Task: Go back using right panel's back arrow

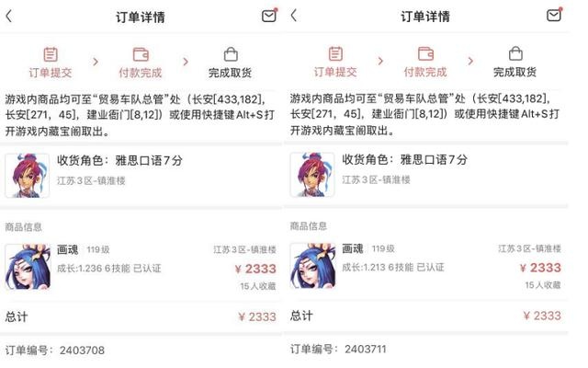Action: pos(294,16)
